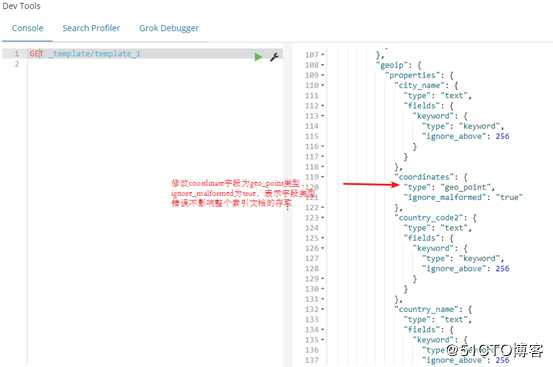Switch to the Console tab
553x367 pixels.
pos(28,28)
